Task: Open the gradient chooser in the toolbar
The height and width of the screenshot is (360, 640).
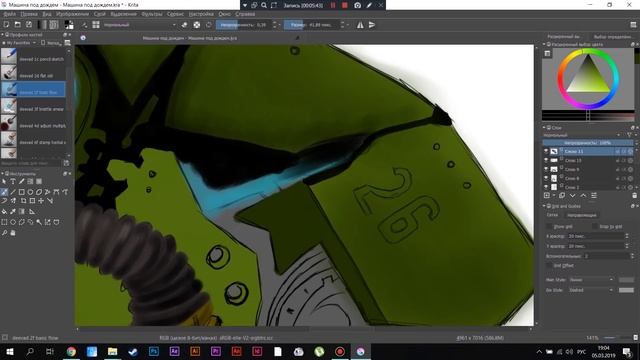Action: (42, 25)
